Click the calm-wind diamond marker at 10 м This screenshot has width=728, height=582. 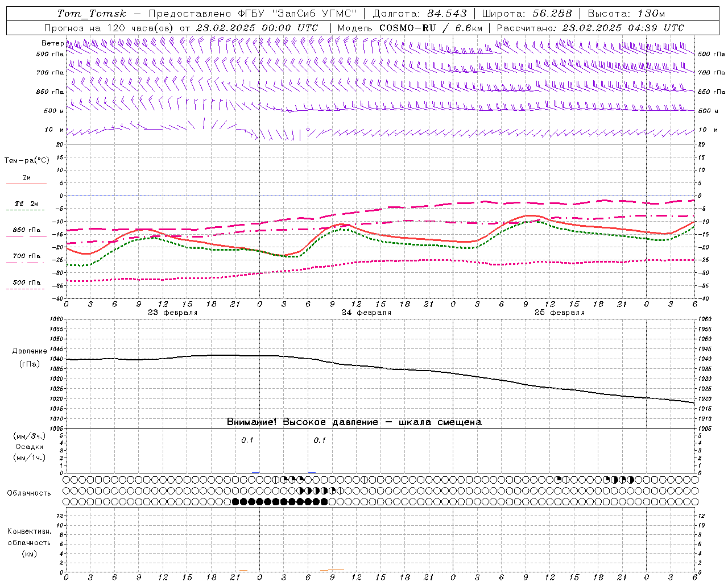[308, 130]
